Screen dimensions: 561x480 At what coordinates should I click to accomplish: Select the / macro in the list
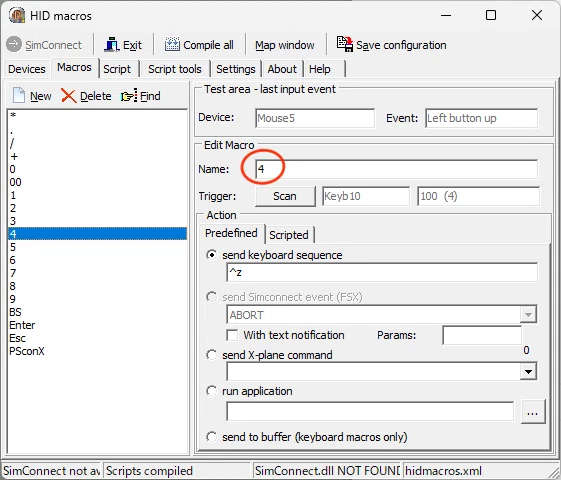(x=97, y=143)
